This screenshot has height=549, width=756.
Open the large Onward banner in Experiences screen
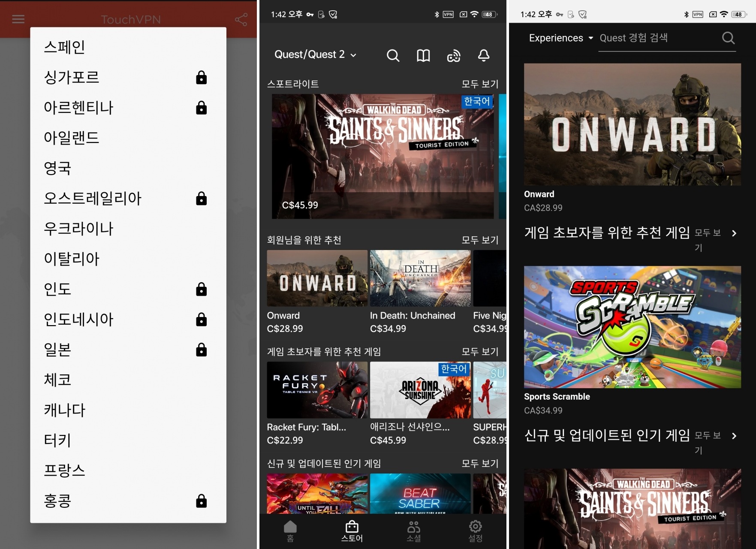632,124
